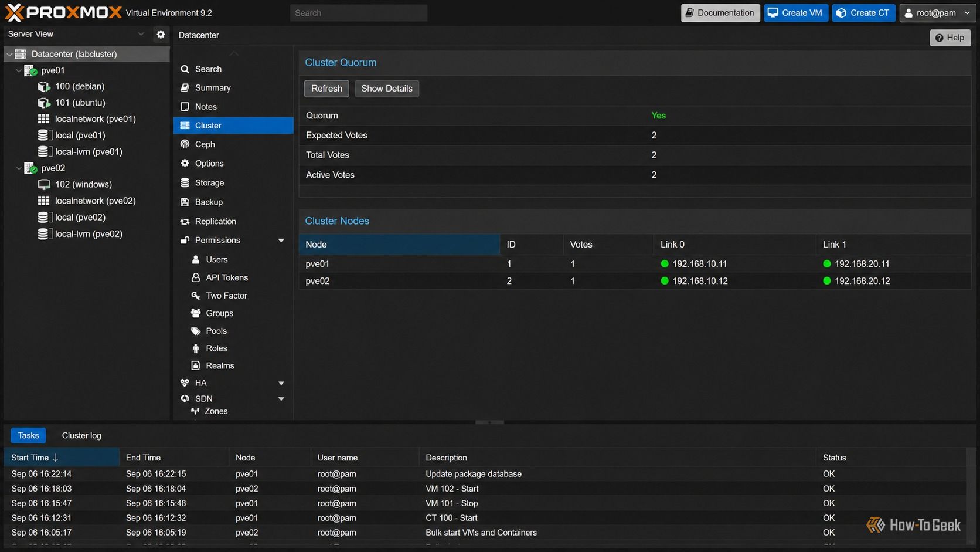This screenshot has height=552, width=980.
Task: Open the Backup section icon
Action: 185,202
